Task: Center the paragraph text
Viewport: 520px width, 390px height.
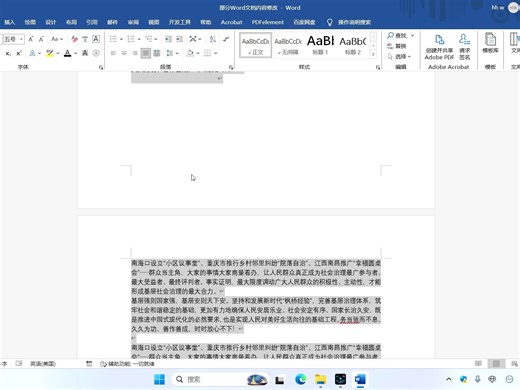Action: (x=124, y=53)
